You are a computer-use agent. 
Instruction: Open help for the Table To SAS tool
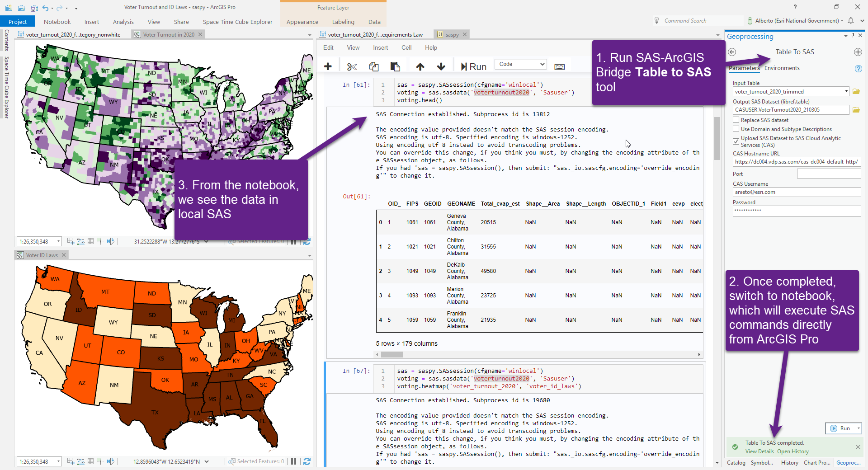click(x=858, y=69)
